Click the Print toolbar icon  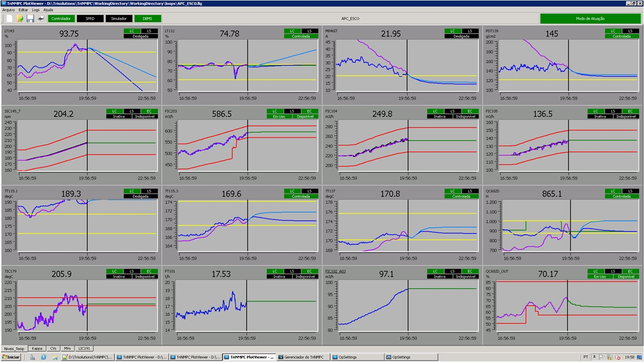(x=40, y=19)
